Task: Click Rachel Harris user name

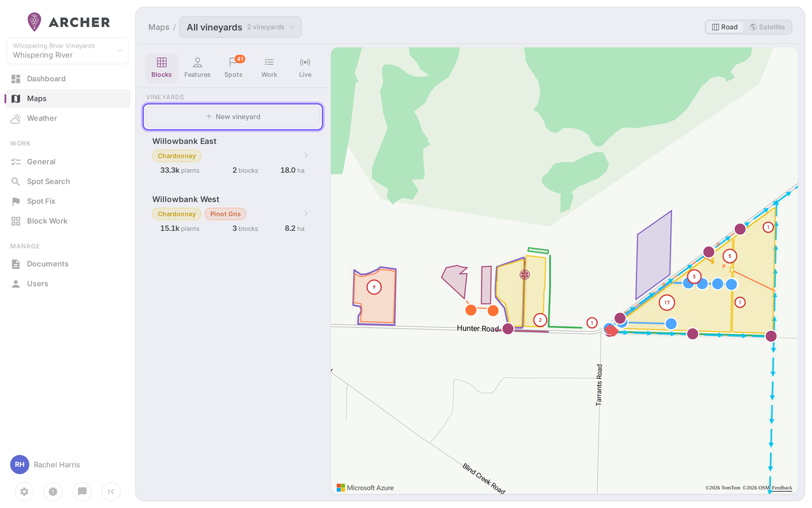Action: [57, 465]
